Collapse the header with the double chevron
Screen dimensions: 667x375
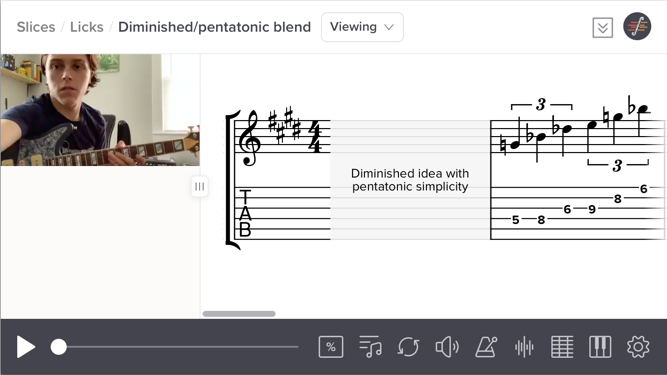point(603,28)
